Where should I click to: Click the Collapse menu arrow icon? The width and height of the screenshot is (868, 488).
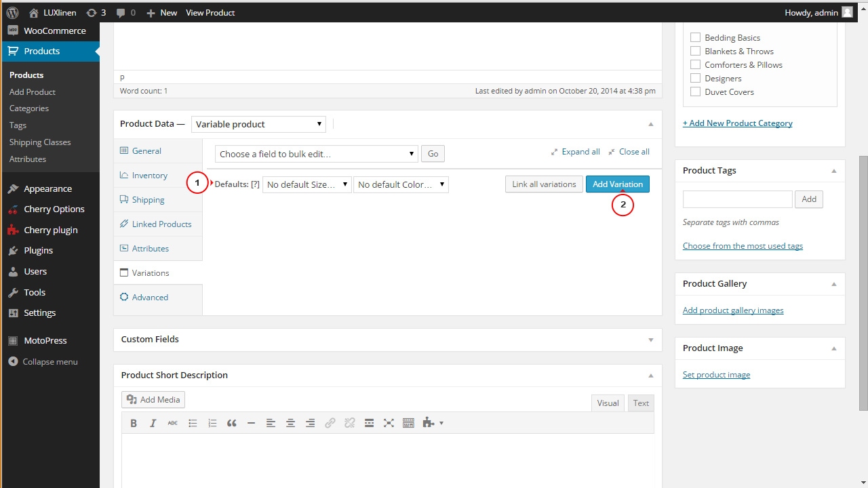[x=13, y=361]
